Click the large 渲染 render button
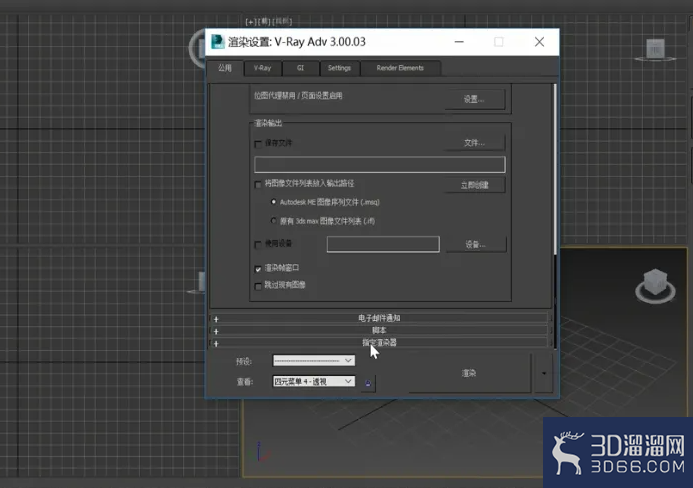The height and width of the screenshot is (488, 693). pos(469,373)
